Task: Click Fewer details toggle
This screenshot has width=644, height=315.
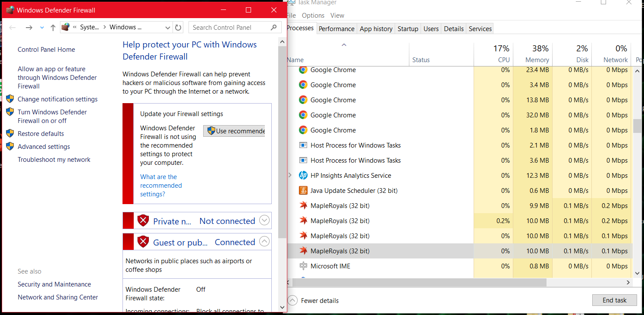Action: click(x=314, y=301)
